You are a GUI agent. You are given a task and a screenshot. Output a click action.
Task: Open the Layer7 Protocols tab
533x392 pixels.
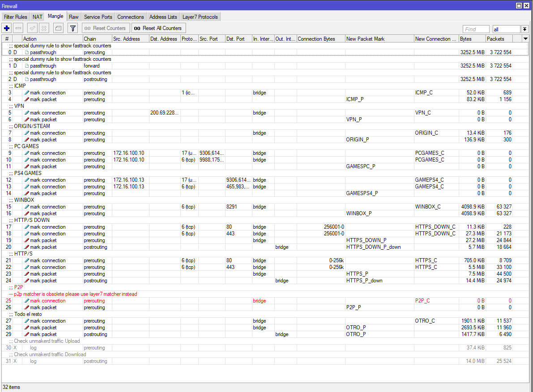coord(200,17)
